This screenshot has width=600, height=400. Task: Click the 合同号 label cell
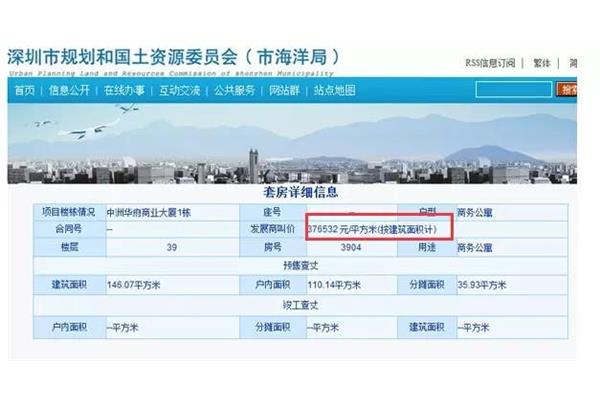click(69, 229)
